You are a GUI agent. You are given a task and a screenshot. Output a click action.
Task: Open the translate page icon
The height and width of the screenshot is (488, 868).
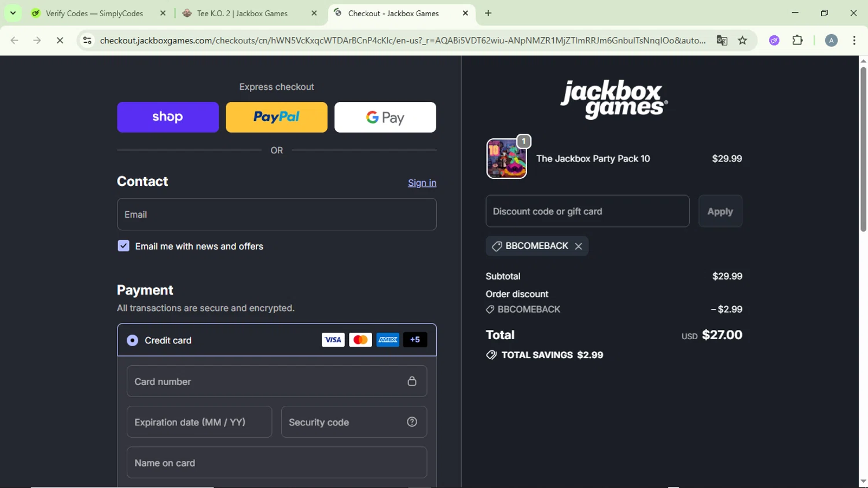pos(722,41)
